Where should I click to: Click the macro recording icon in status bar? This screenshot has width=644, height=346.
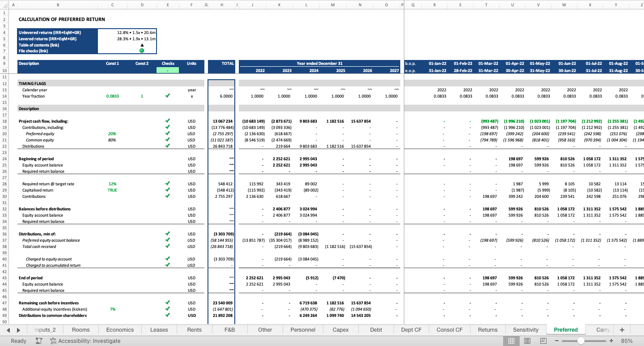point(39,341)
